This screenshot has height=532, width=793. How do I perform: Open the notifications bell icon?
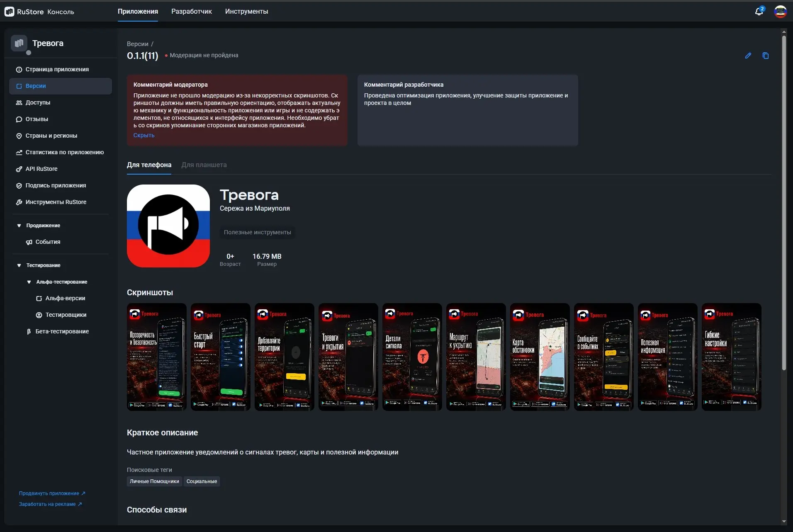click(759, 12)
